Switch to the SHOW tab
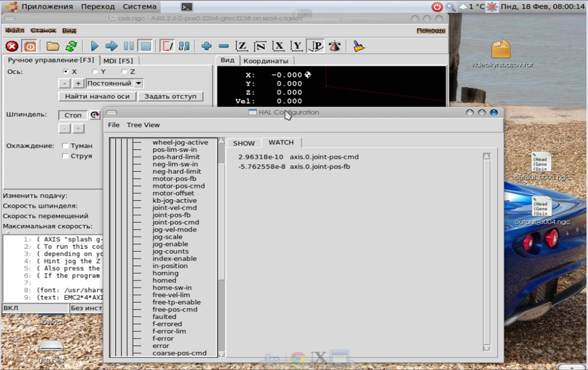 pyautogui.click(x=244, y=143)
